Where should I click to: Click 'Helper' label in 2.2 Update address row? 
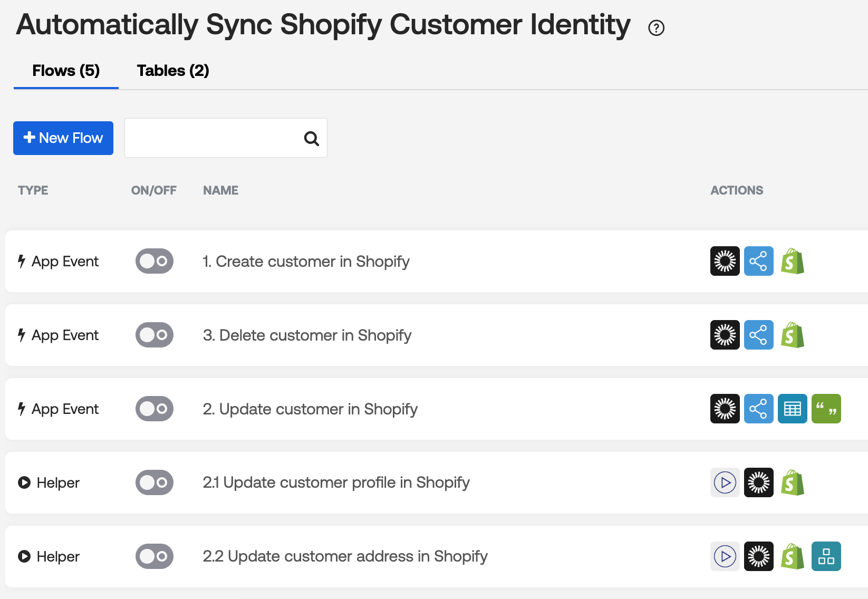58,556
